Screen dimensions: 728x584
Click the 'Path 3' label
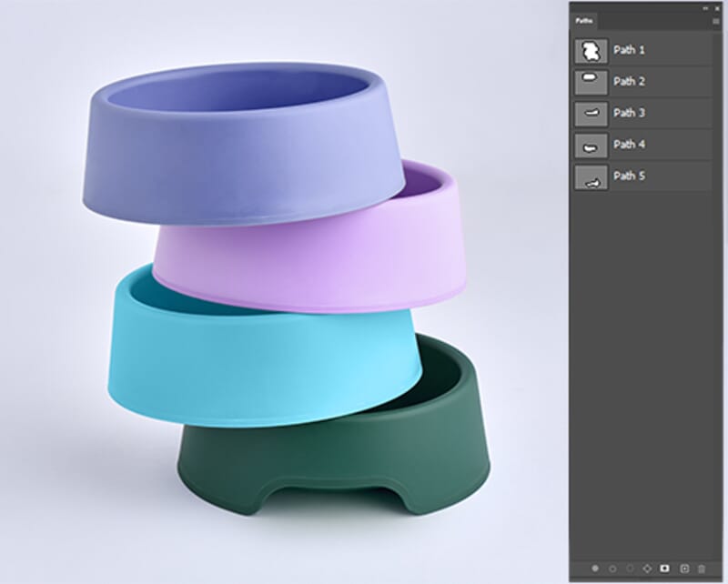(629, 113)
